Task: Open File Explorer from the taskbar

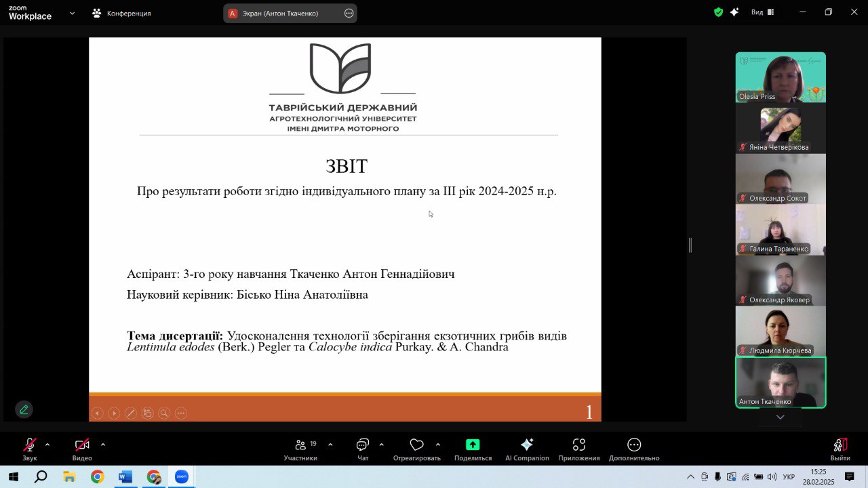Action: 69,477
